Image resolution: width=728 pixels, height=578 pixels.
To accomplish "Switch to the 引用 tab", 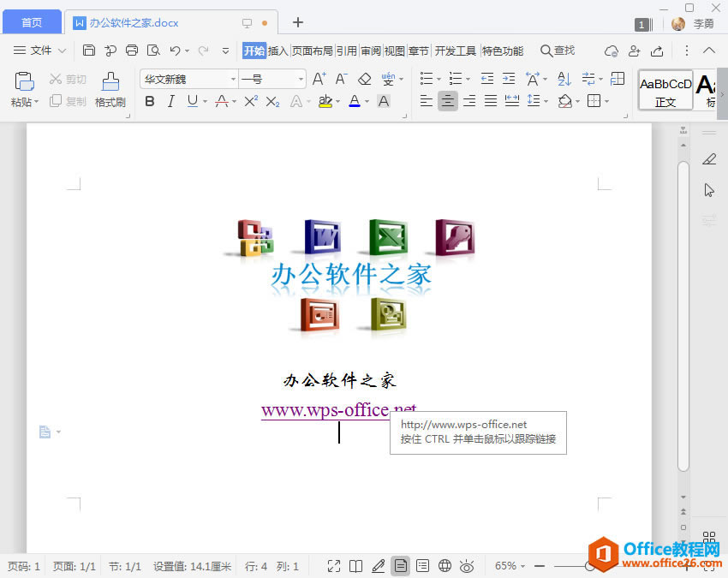I will coord(347,51).
